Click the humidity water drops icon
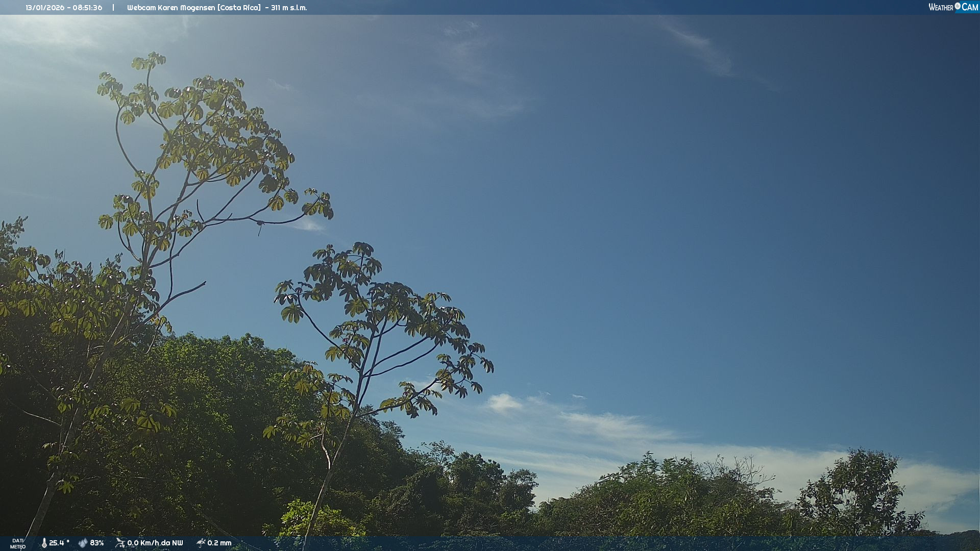 pos(83,543)
